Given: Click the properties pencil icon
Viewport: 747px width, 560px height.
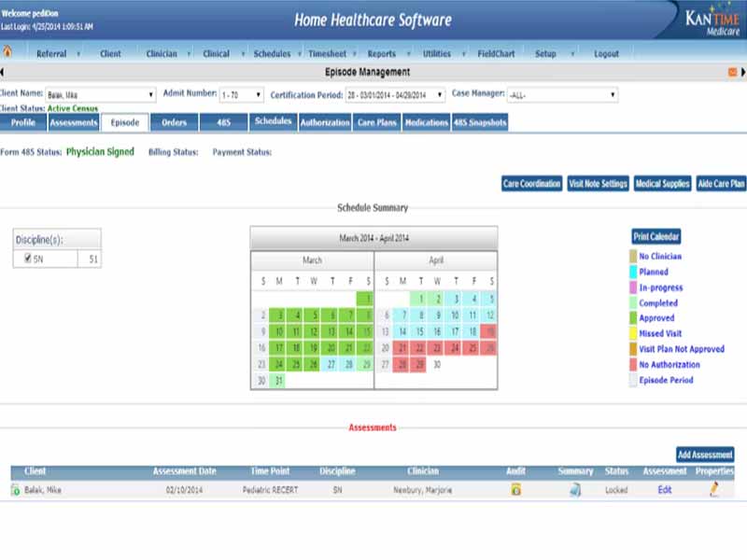Looking at the screenshot, I should (714, 490).
